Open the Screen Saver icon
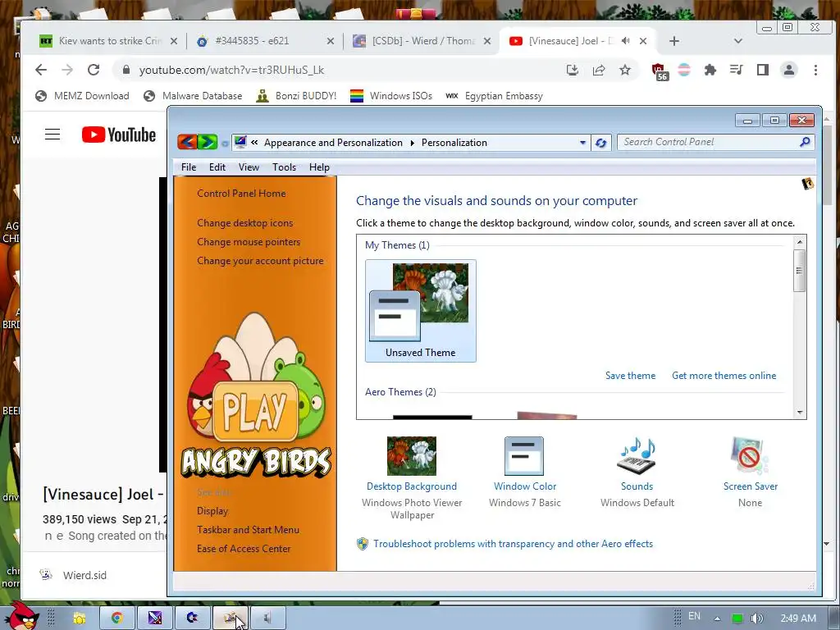The image size is (840, 630). [x=750, y=456]
